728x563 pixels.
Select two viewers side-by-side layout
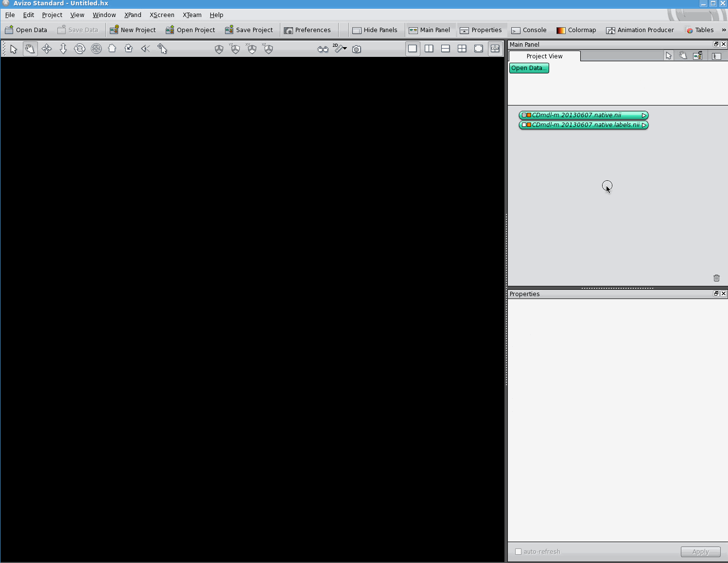point(429,49)
